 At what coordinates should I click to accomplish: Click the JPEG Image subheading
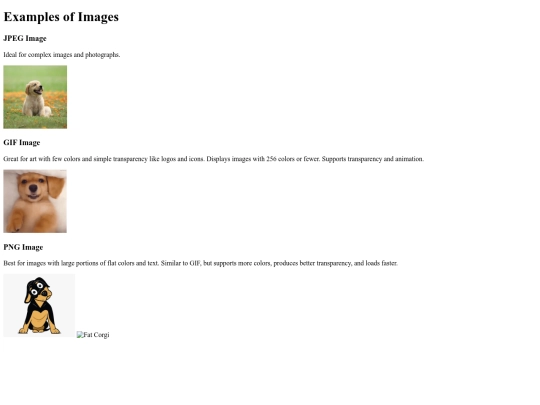pos(25,38)
